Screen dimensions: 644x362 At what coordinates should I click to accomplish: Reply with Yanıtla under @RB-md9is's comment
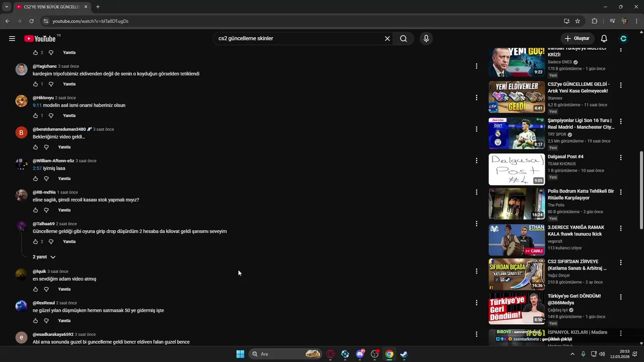(x=64, y=210)
